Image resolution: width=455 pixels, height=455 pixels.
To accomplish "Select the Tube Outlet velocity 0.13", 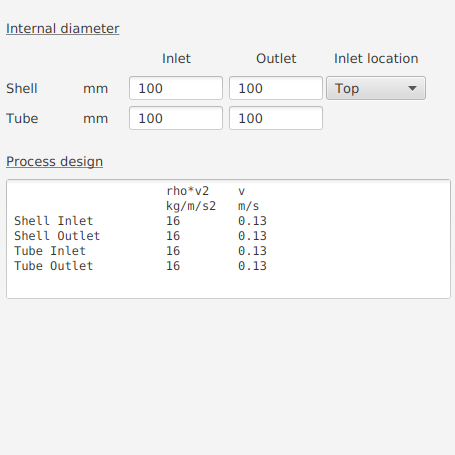I will coord(252,266).
